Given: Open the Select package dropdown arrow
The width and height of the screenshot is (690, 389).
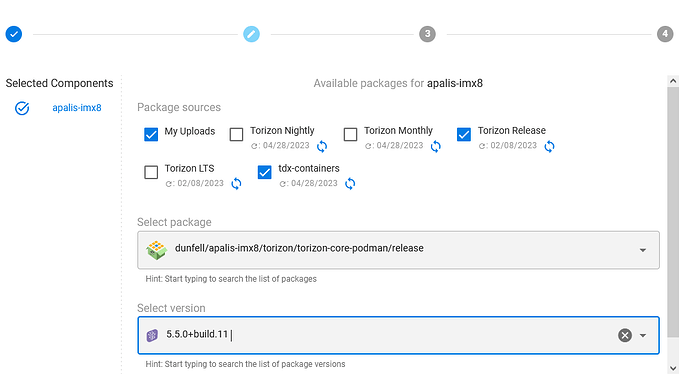Looking at the screenshot, I should [x=642, y=250].
